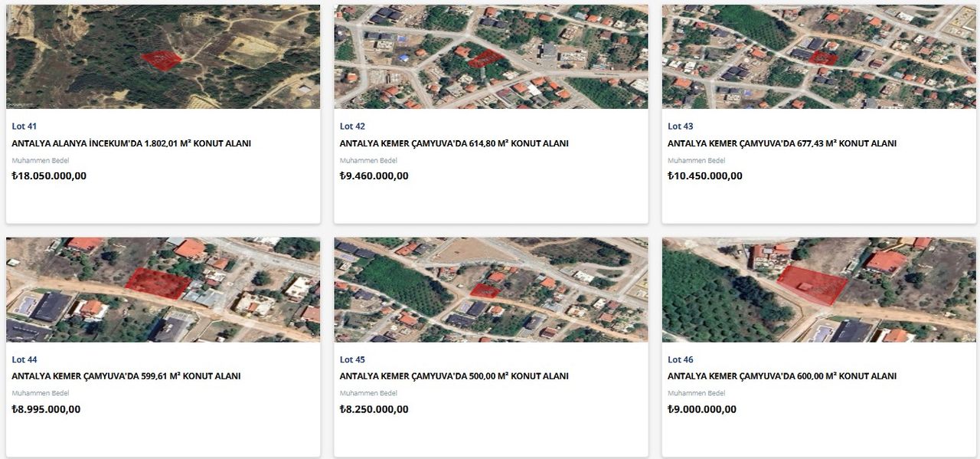The height and width of the screenshot is (459, 980).
Task: Open Lot 42 aerial photo thumbnail
Action: (x=491, y=57)
